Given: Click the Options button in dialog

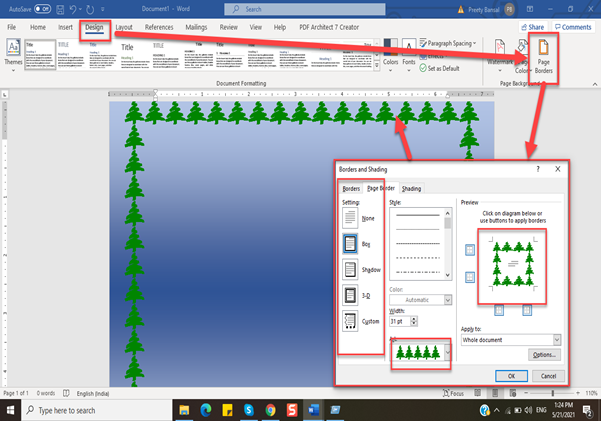Looking at the screenshot, I should point(544,355).
